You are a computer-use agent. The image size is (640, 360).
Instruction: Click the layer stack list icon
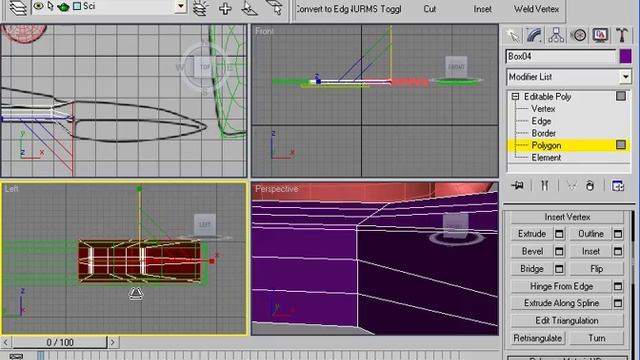pos(200,8)
